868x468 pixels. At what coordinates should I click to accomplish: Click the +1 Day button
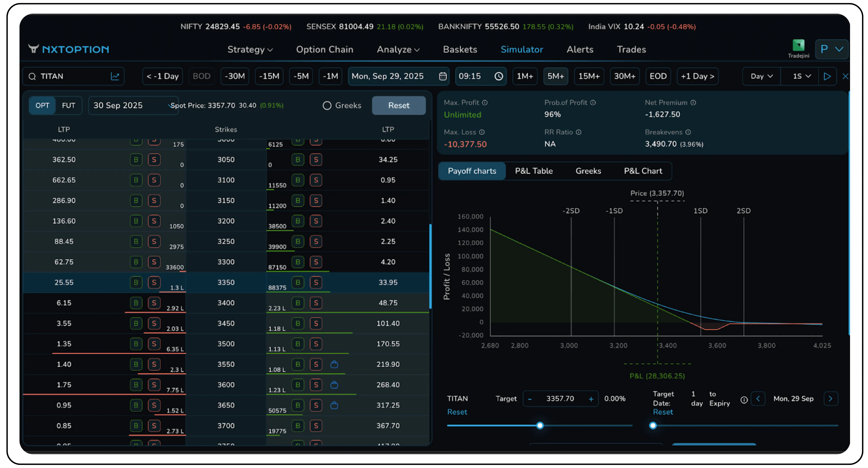click(x=697, y=76)
